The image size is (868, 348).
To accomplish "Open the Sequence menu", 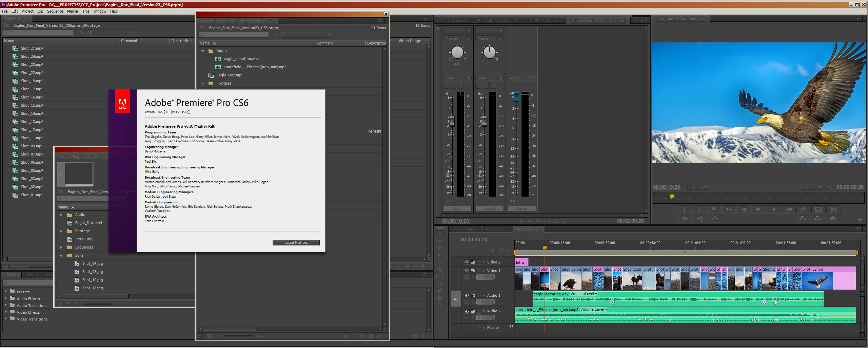I will pos(55,11).
